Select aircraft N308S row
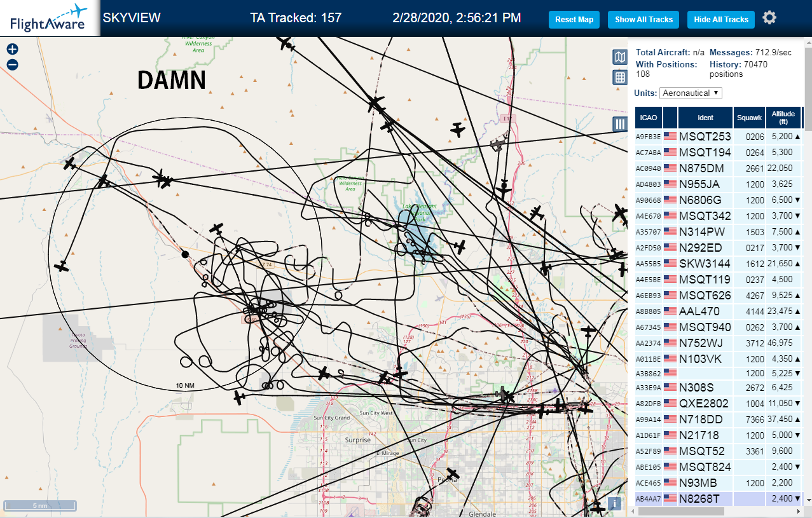This screenshot has height=518, width=812. point(719,387)
